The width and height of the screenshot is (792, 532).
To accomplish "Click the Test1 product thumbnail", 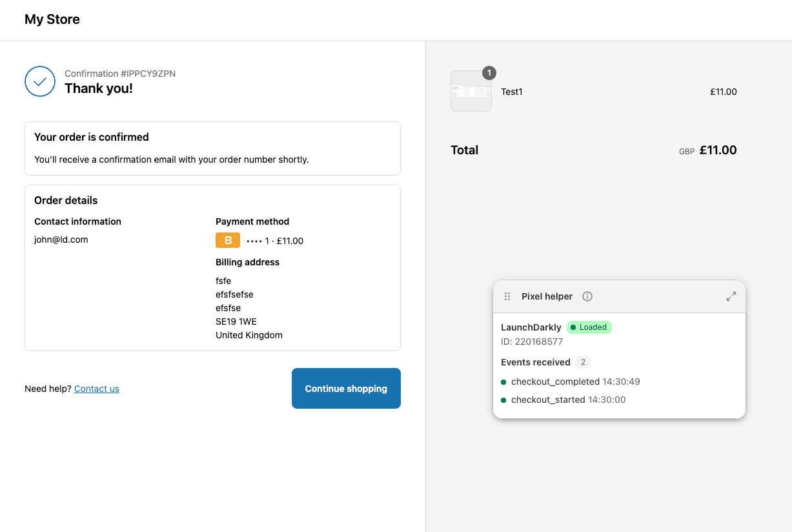I will [471, 91].
